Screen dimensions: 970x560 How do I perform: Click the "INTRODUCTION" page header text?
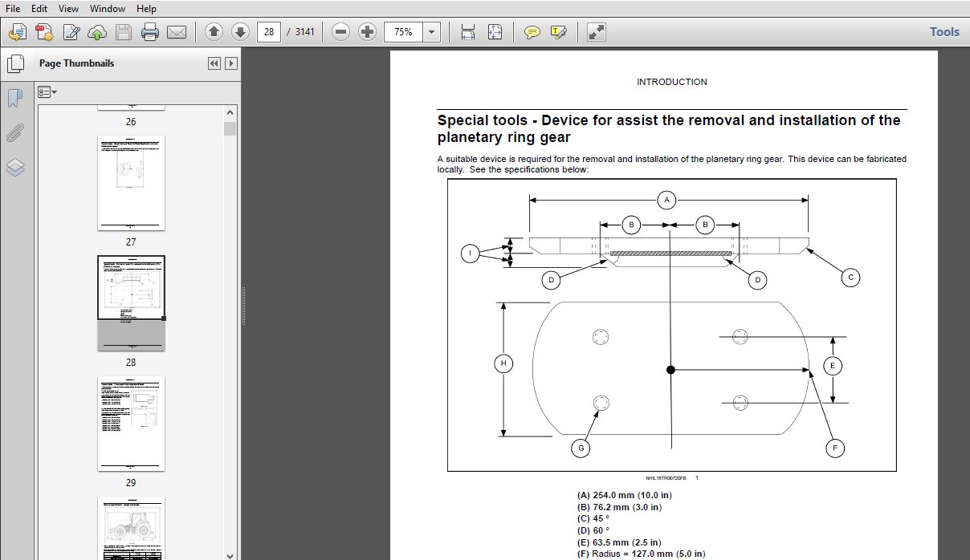click(672, 82)
